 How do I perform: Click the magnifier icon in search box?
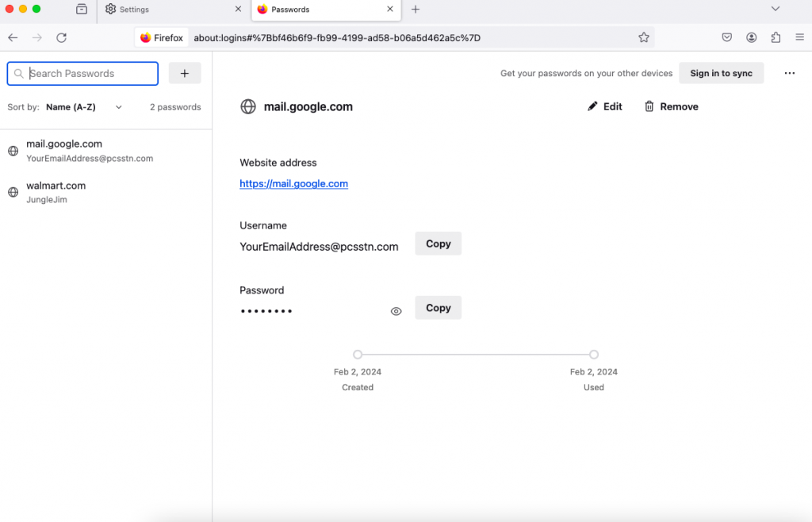(19, 74)
